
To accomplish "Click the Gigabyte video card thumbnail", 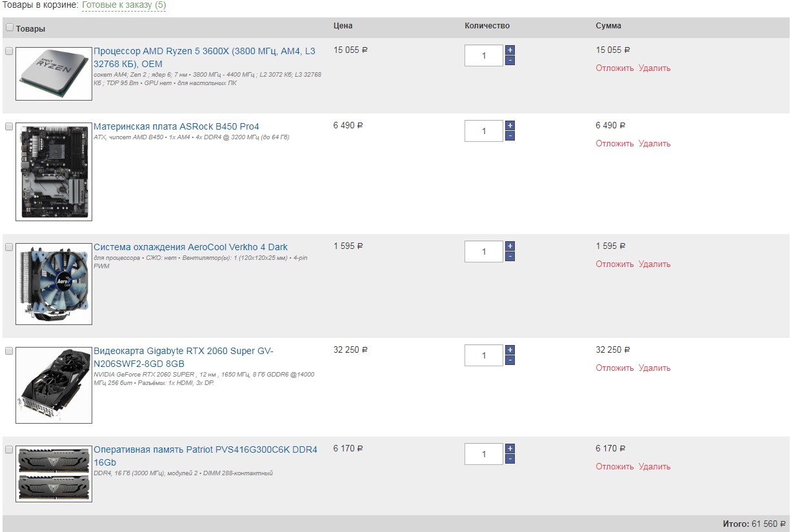I will (54, 385).
